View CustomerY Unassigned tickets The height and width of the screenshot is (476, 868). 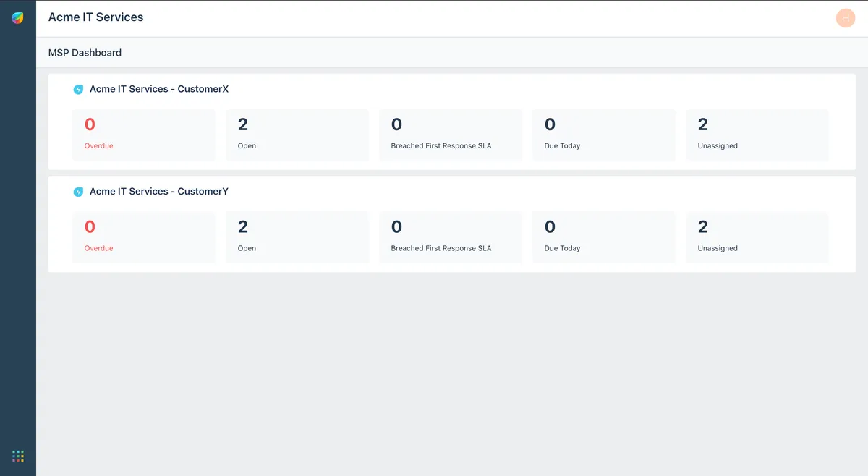tap(757, 237)
